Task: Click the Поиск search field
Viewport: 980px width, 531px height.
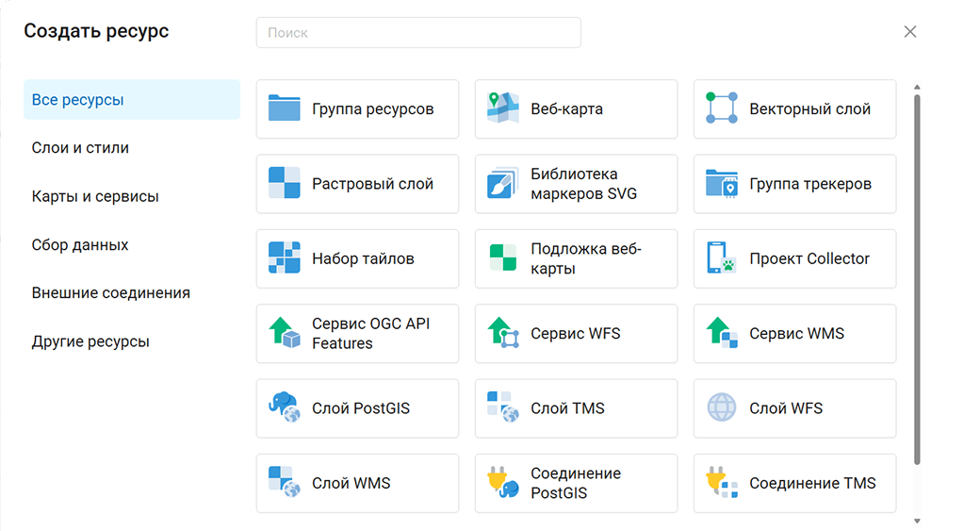Action: click(418, 32)
